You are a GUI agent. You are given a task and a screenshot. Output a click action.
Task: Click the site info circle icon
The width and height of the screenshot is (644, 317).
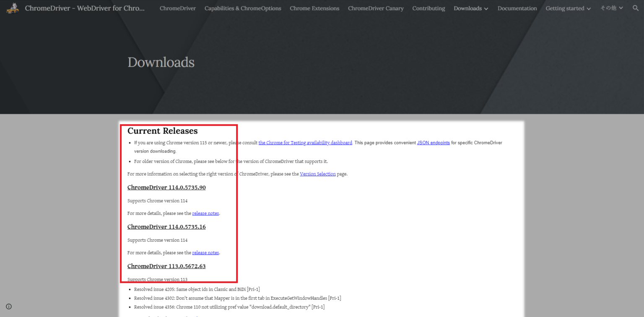(9, 307)
